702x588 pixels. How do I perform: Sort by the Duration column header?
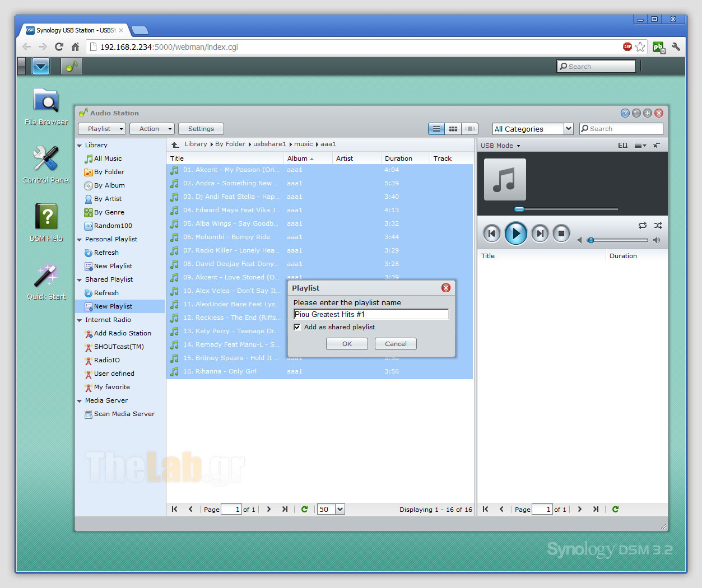[406, 158]
